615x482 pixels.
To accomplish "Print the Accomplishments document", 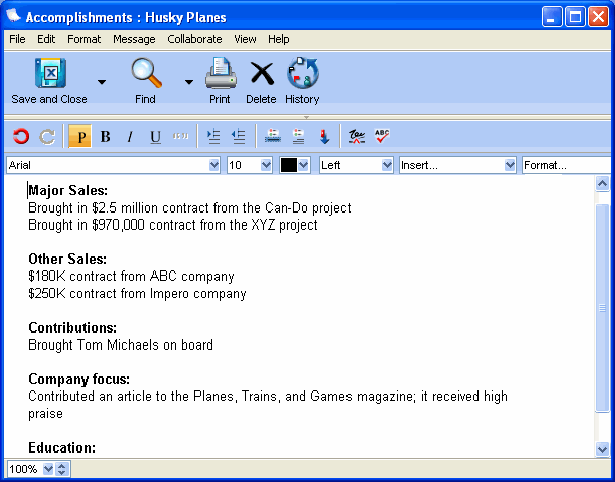I will (220, 75).
